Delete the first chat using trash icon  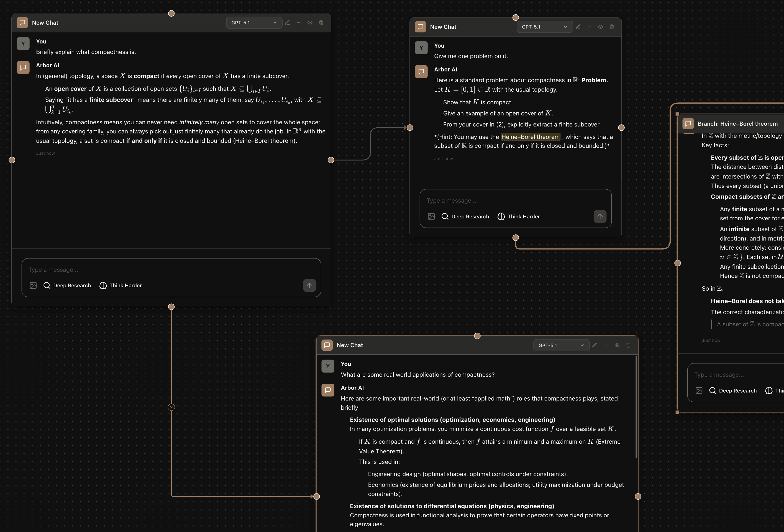pos(321,23)
